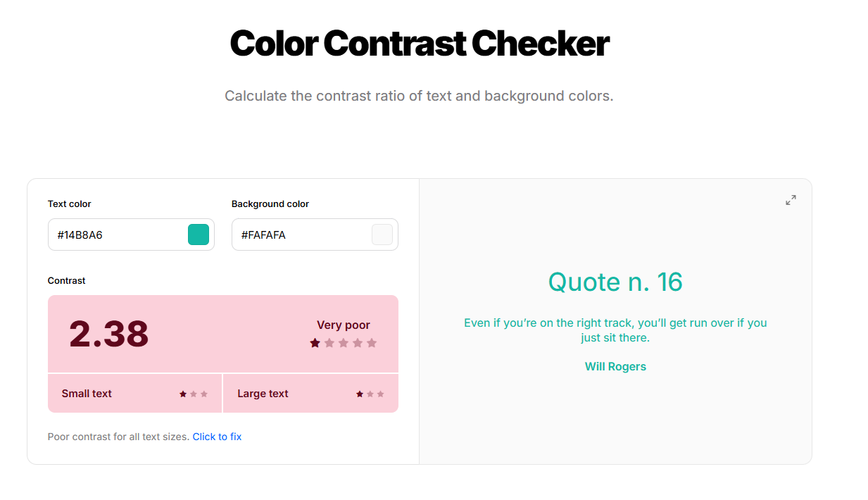This screenshot has height=500, width=868.
Task: Click the middle star beside Large text
Action: [x=370, y=394]
